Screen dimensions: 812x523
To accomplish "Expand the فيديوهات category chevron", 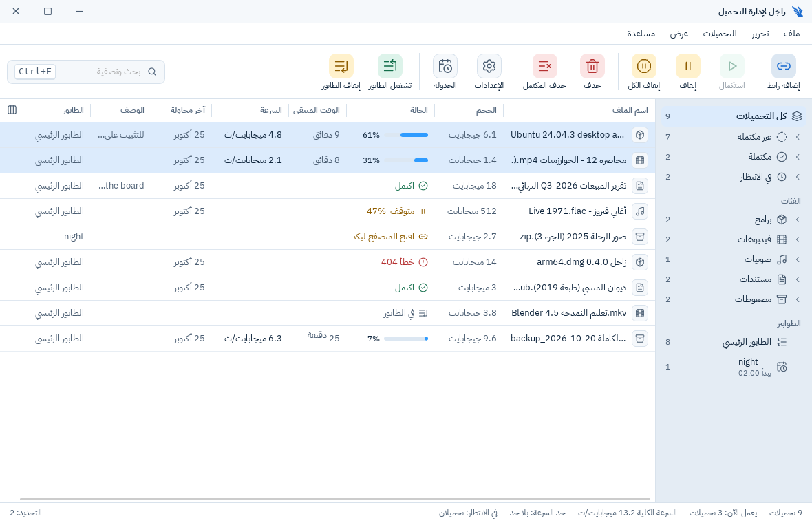I will [798, 239].
